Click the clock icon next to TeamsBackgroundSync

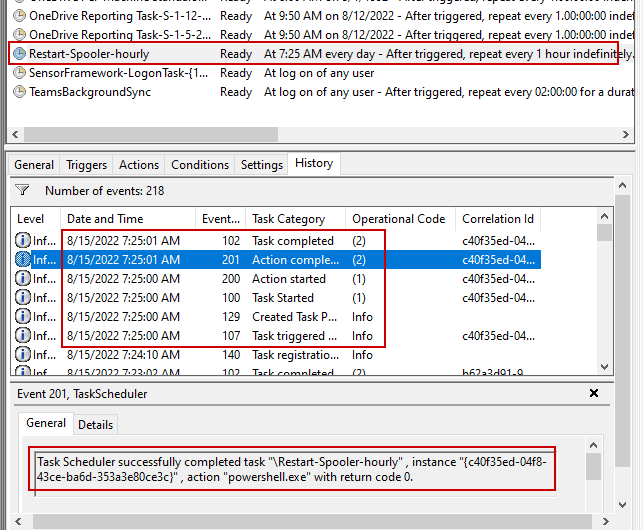click(x=19, y=92)
